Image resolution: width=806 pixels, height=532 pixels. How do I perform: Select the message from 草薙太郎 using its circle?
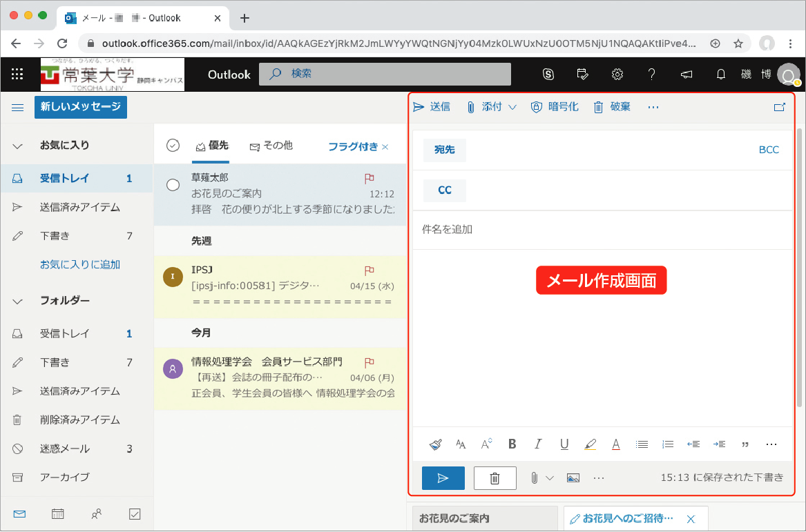[x=173, y=185]
